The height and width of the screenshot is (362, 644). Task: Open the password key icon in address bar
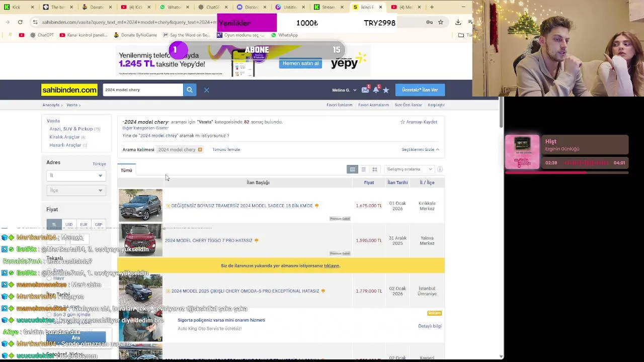point(429,22)
